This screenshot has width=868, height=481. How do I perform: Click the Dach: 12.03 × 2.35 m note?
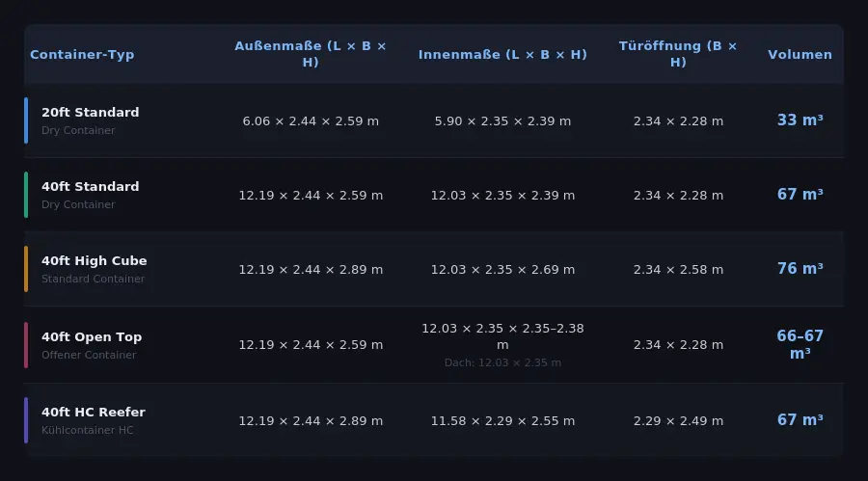pos(502,363)
